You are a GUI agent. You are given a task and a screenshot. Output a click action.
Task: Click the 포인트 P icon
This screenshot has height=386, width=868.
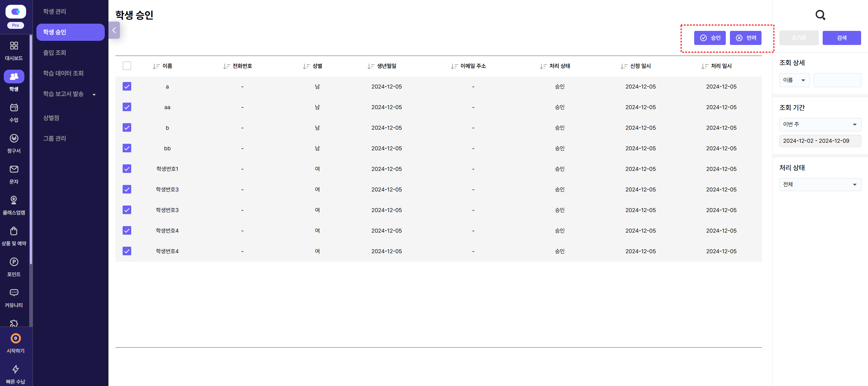pos(14,262)
